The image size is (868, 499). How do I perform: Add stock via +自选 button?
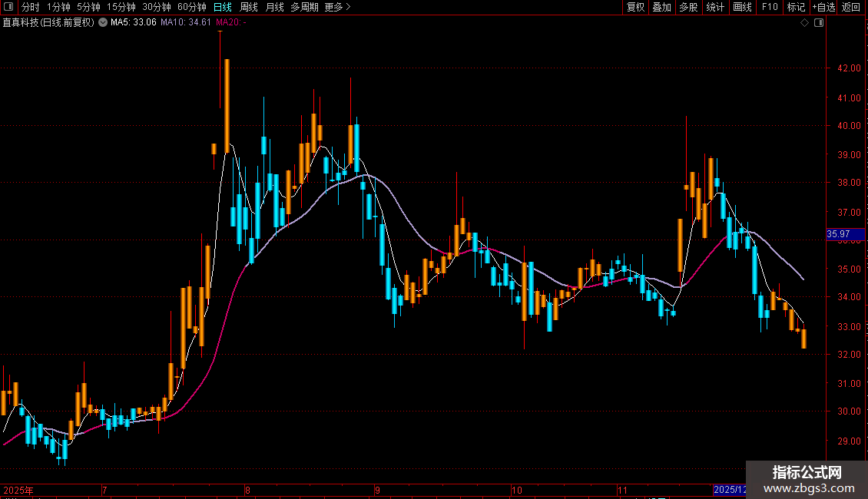point(823,7)
